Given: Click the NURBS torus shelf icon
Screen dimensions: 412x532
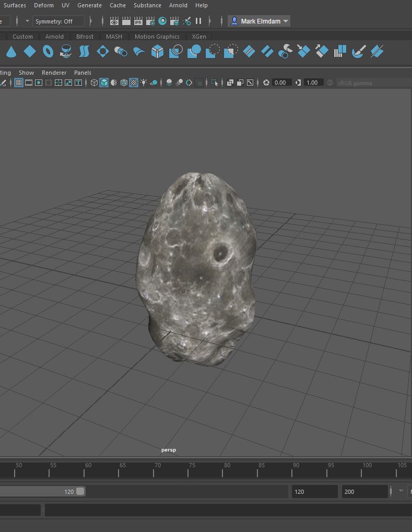Looking at the screenshot, I should [x=48, y=51].
